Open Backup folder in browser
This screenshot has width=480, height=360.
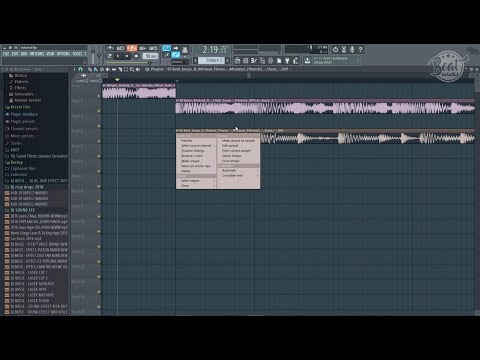[17, 162]
